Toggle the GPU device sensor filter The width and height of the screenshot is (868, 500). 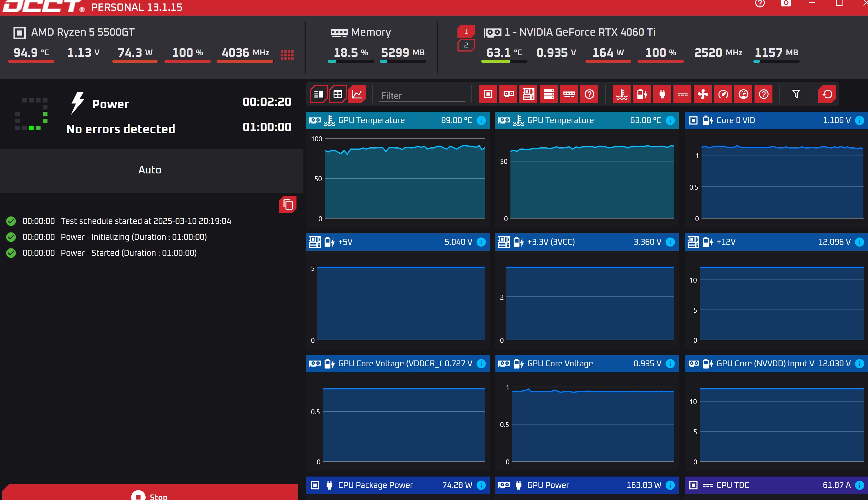coord(508,94)
